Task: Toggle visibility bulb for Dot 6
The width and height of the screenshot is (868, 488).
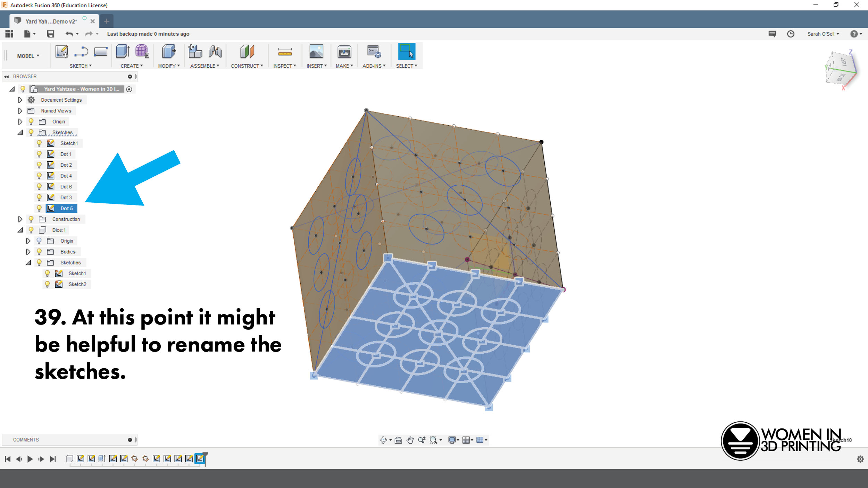Action: coord(39,186)
